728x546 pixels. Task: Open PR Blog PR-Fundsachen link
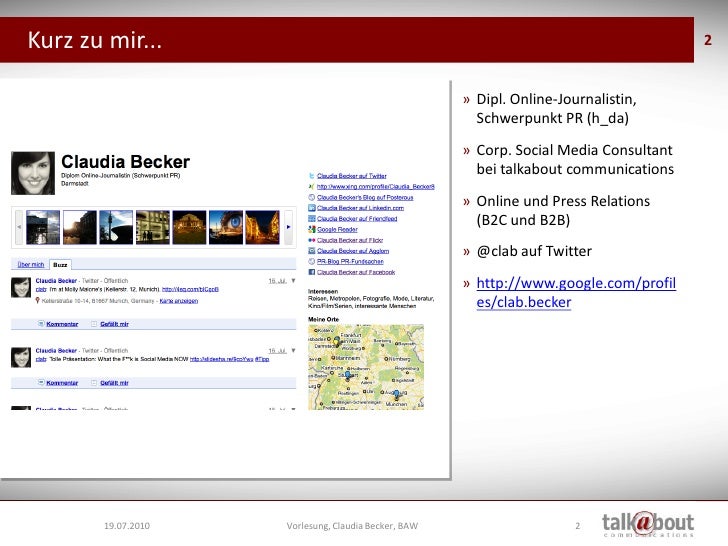point(350,261)
